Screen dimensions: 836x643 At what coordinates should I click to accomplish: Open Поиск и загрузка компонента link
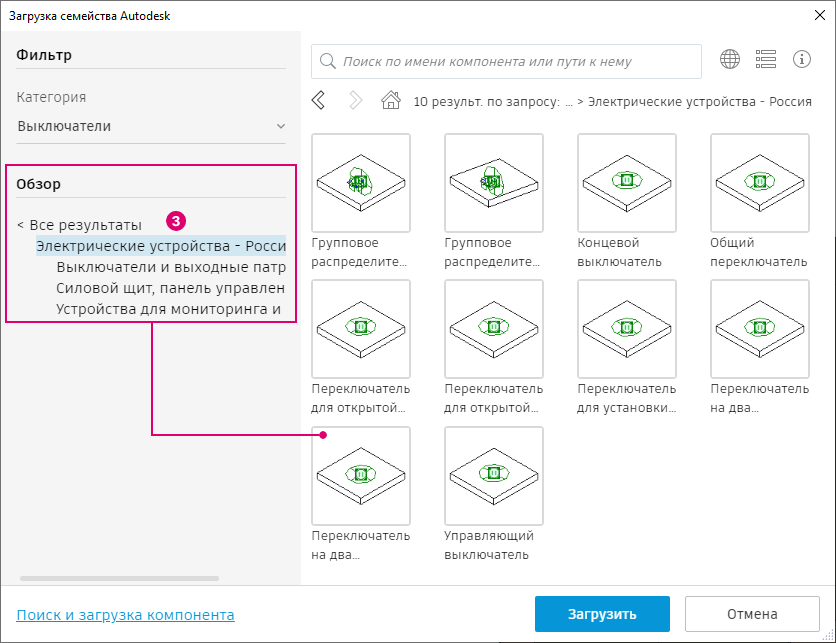[125, 615]
